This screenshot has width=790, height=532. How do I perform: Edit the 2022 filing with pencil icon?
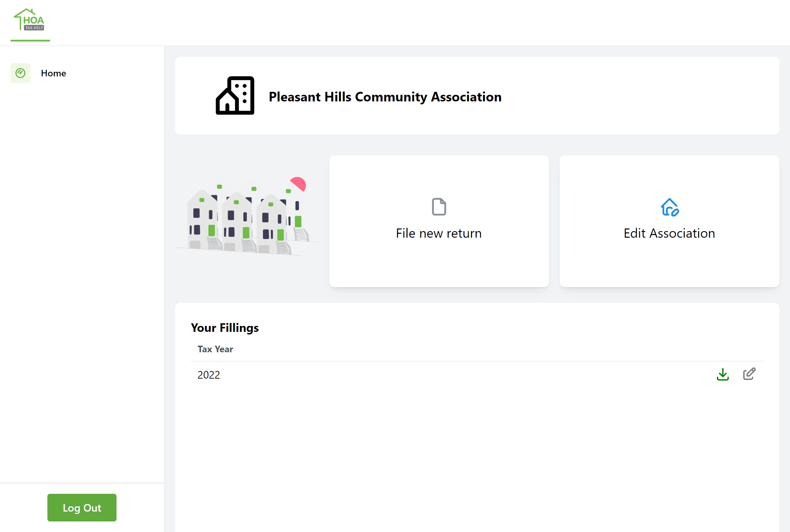click(x=749, y=374)
